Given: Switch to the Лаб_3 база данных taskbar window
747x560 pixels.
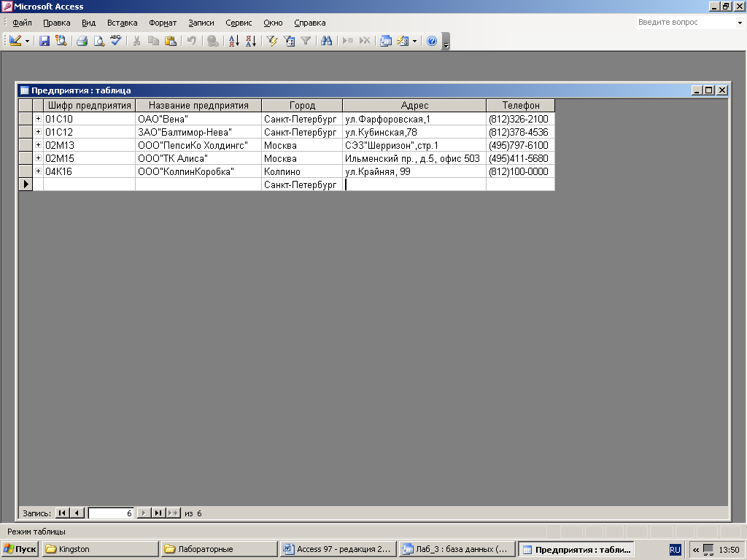Looking at the screenshot, I should tap(457, 549).
